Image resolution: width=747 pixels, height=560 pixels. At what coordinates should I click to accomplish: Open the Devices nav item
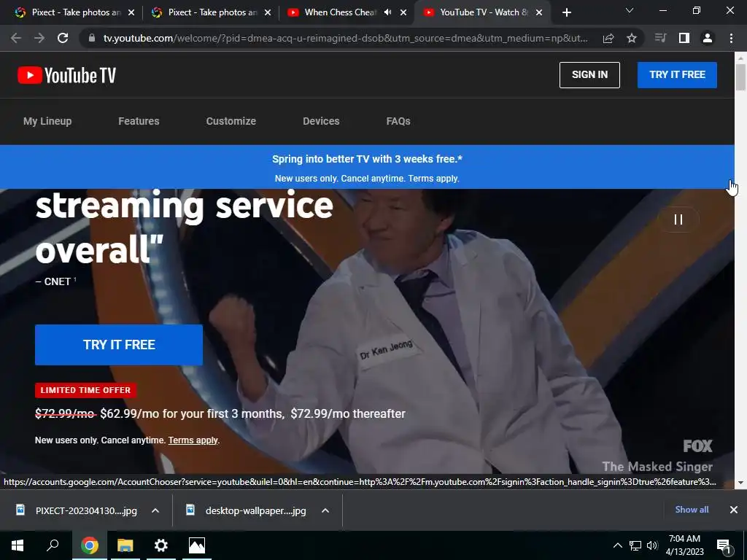pyautogui.click(x=321, y=121)
